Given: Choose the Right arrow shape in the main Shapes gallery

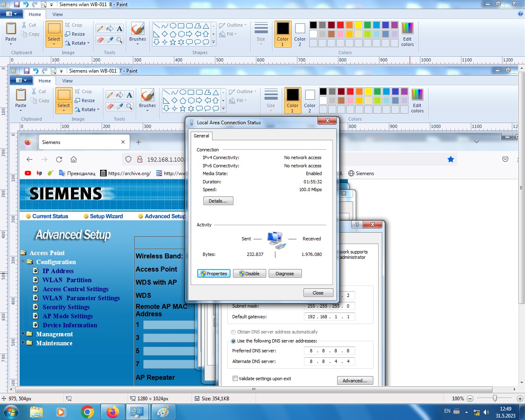Looking at the screenshot, I should (189, 34).
